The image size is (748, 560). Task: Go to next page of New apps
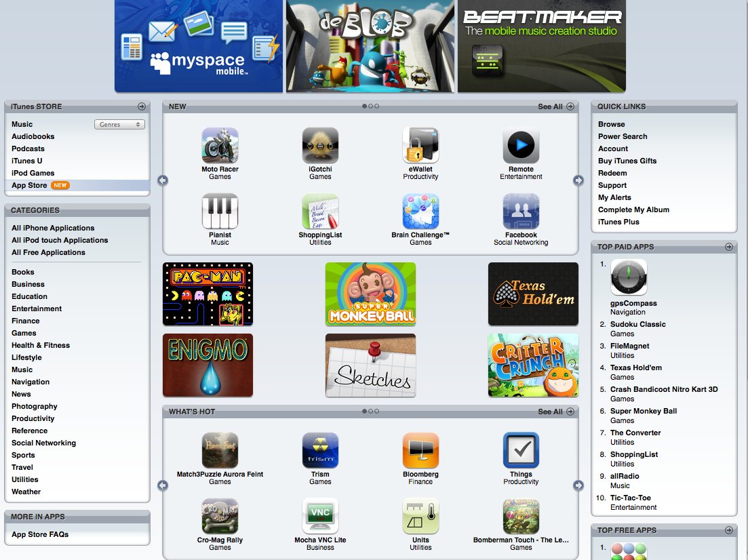[x=578, y=180]
